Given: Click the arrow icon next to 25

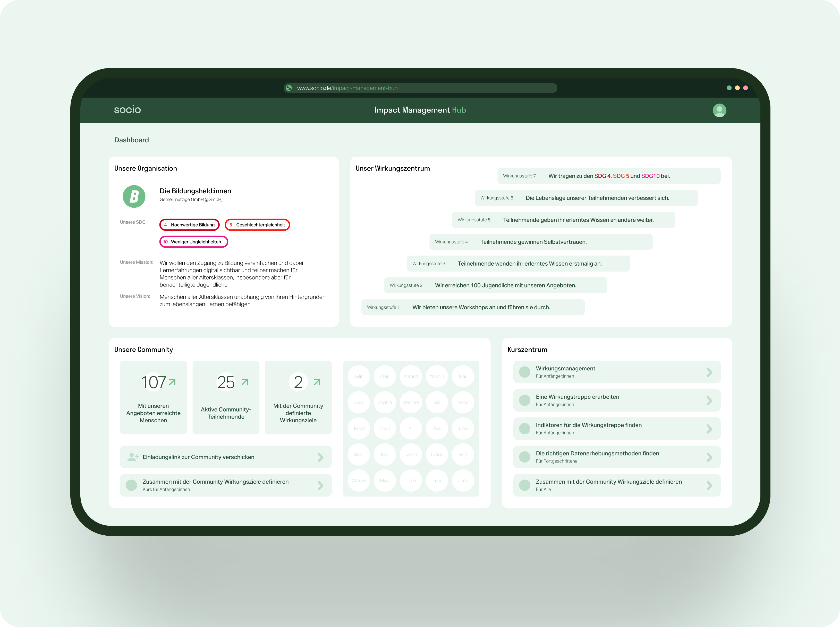Looking at the screenshot, I should [x=245, y=382].
